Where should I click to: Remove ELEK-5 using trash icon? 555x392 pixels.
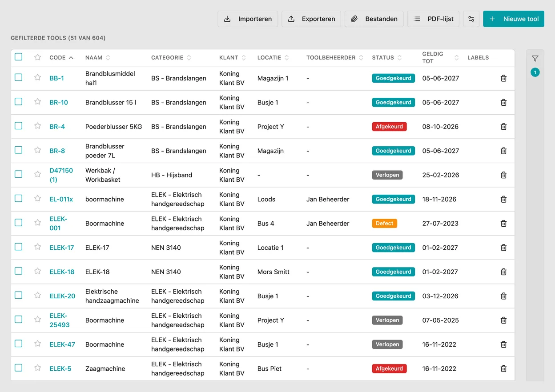[503, 368]
